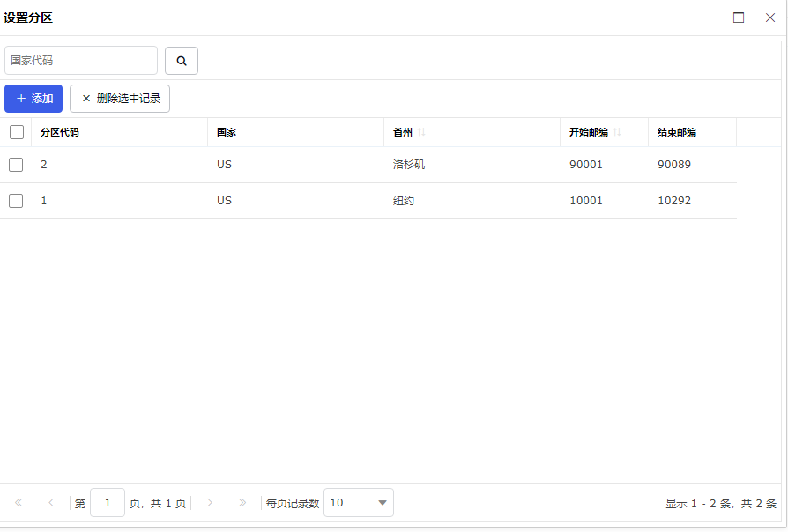The height and width of the screenshot is (532, 788).
Task: Click the 添加 button
Action: pyautogui.click(x=33, y=99)
